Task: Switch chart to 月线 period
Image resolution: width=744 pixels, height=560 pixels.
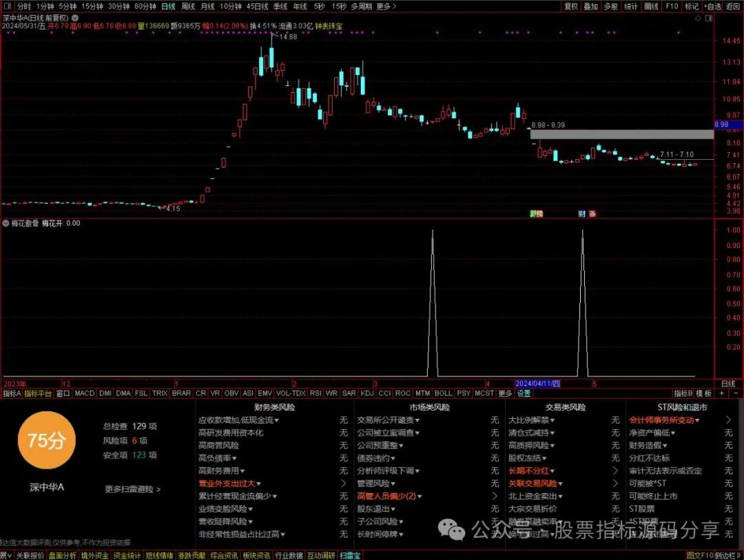Action: (207, 6)
